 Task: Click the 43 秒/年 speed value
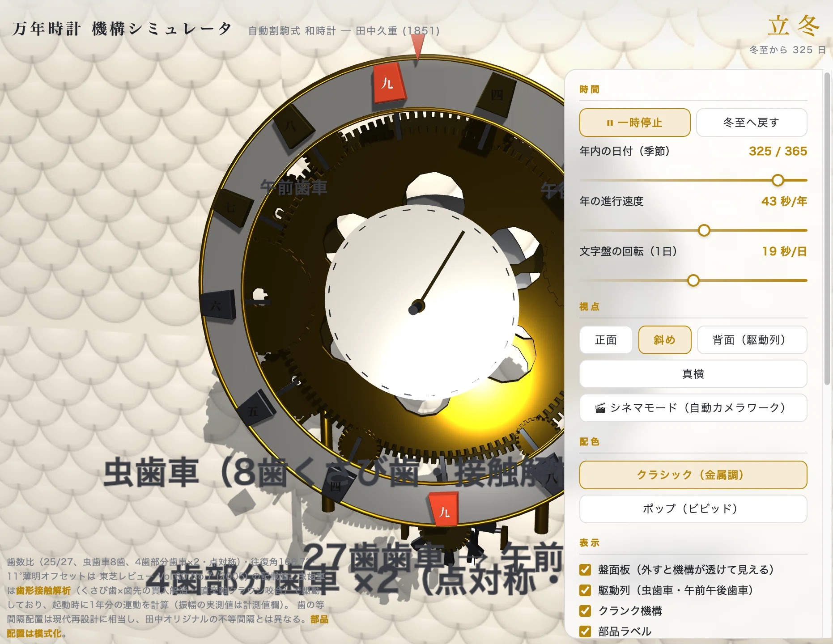click(x=784, y=201)
